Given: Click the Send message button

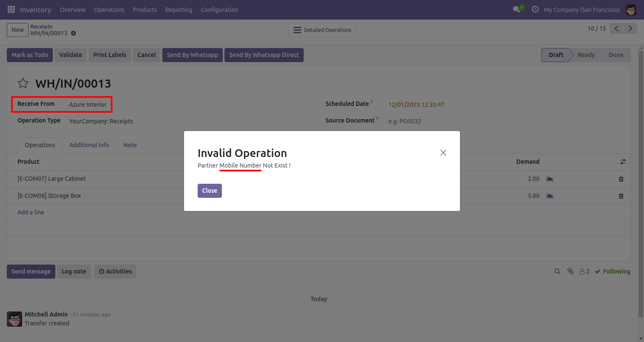Looking at the screenshot, I should [x=31, y=271].
